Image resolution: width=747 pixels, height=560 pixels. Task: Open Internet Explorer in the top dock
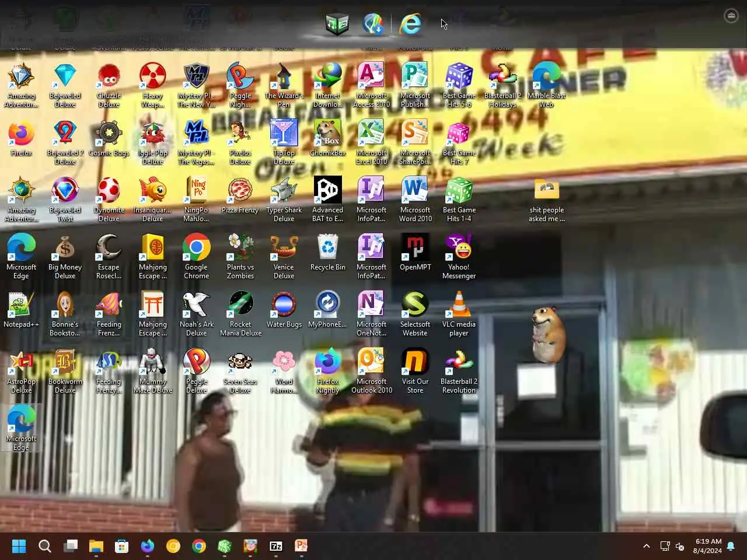point(410,24)
